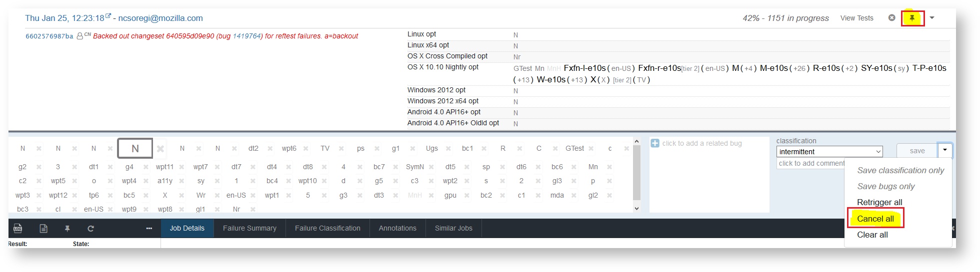
Task: Remove Ugs from the pinboard
Action: (448, 149)
